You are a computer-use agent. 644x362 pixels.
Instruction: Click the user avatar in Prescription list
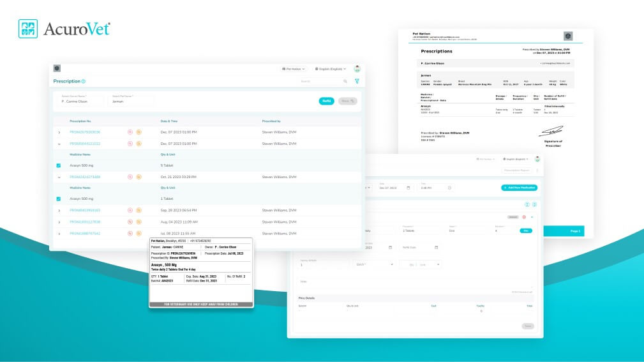[357, 68]
